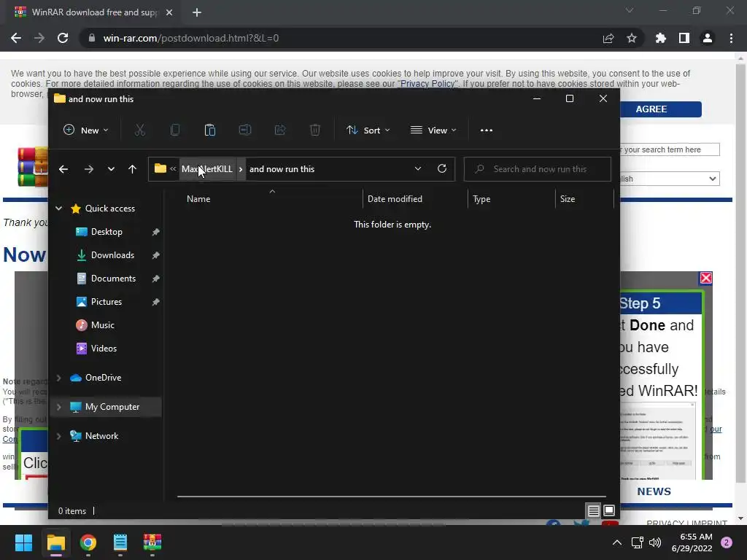Expand the Network tree node
Image resolution: width=747 pixels, height=560 pixels.
point(59,436)
